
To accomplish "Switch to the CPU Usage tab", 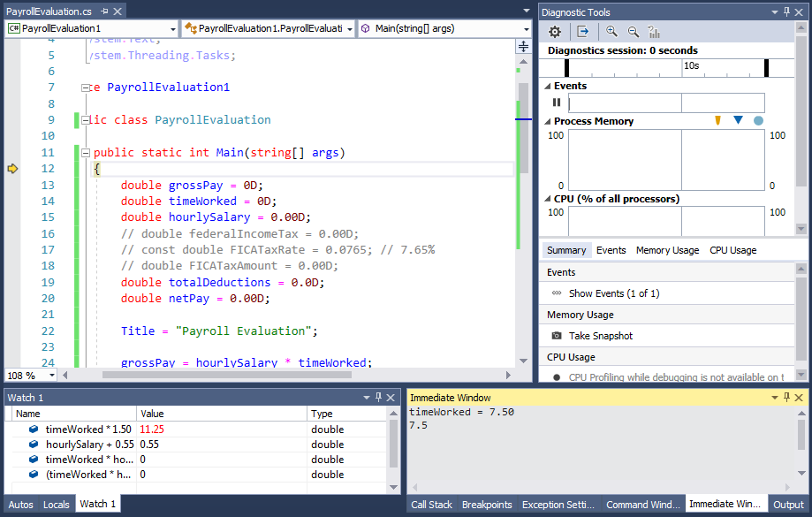I will coord(732,250).
